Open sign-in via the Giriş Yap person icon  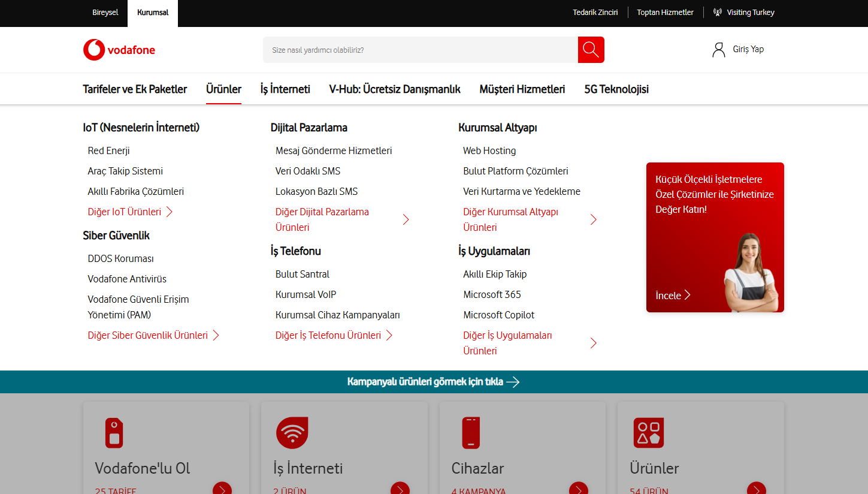pyautogui.click(x=719, y=49)
